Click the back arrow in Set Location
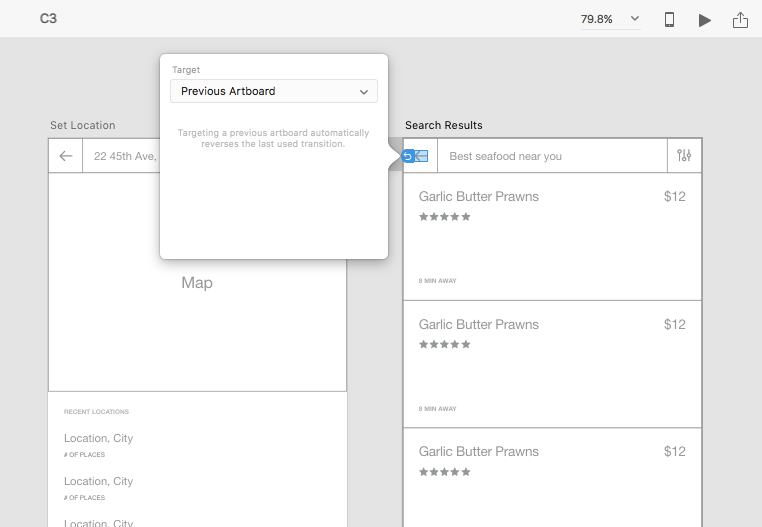This screenshot has width=762, height=527. 66,156
